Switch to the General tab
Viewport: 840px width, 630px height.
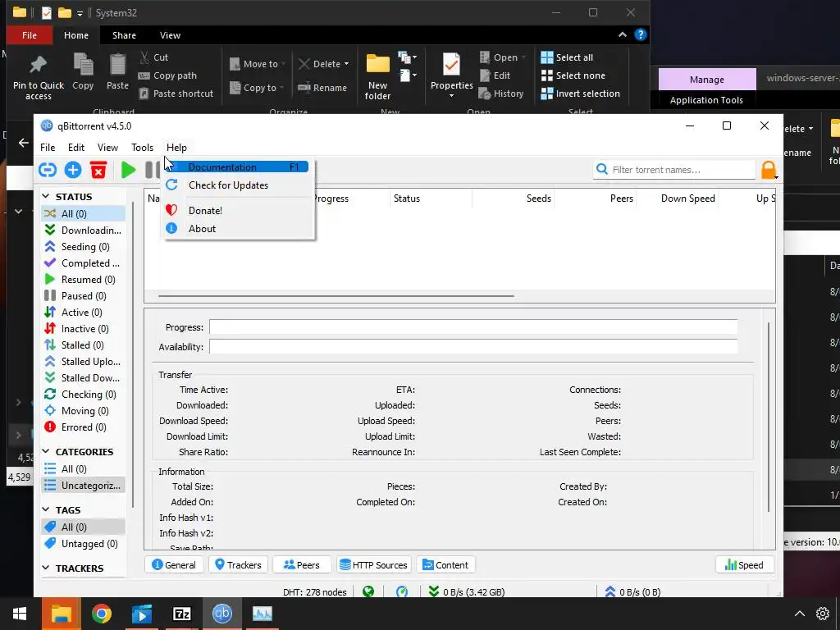tap(174, 565)
